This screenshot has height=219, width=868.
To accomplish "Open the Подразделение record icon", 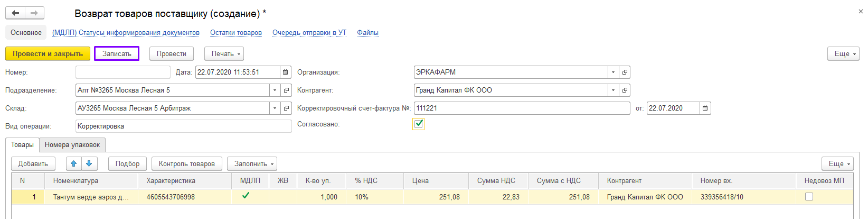I will coord(286,90).
